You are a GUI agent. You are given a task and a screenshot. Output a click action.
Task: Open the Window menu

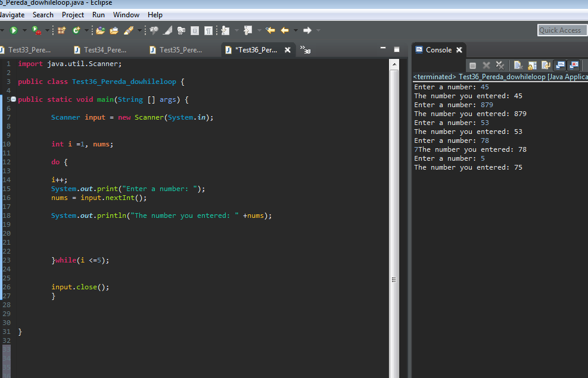[x=126, y=14]
